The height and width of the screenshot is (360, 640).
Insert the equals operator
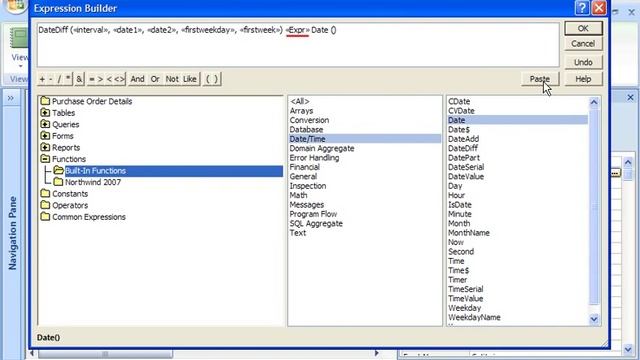91,79
